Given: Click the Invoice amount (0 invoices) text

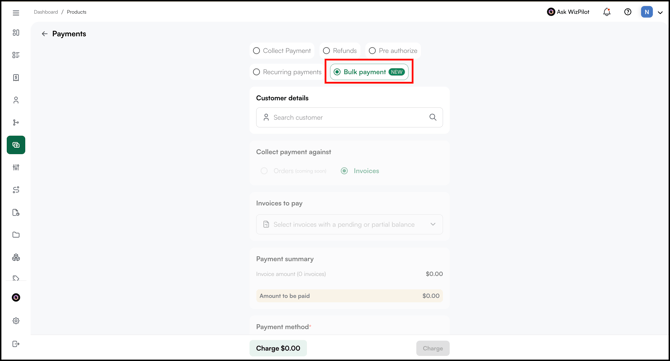Looking at the screenshot, I should tap(291, 274).
